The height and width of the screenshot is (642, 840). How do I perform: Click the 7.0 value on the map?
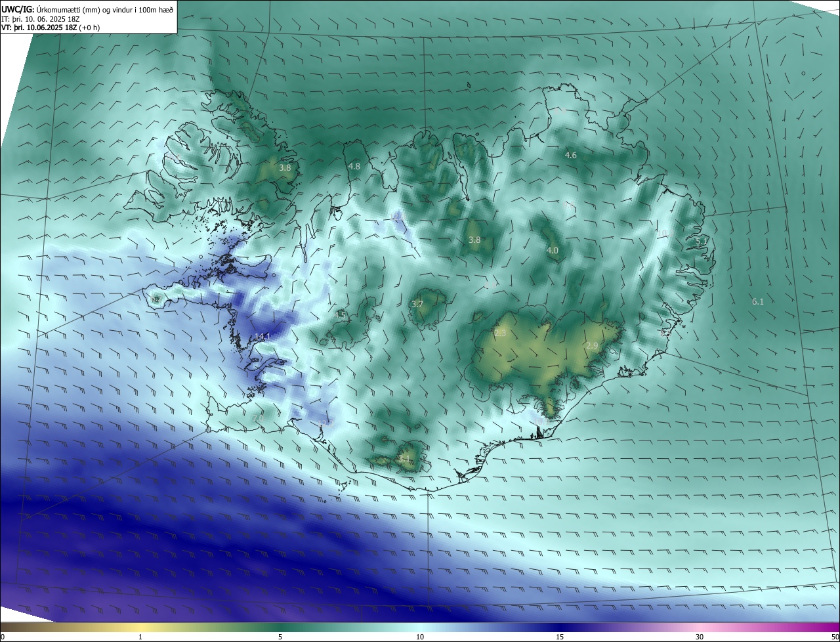(258, 418)
